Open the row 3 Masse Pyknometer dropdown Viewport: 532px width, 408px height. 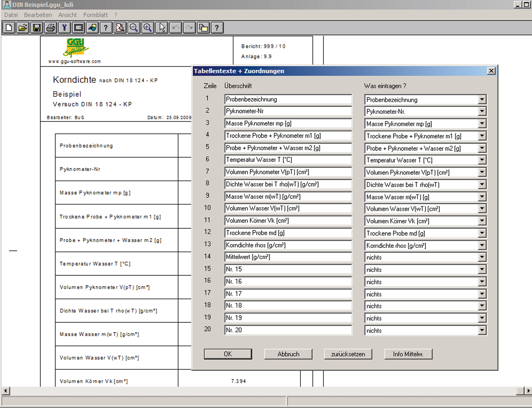click(482, 124)
